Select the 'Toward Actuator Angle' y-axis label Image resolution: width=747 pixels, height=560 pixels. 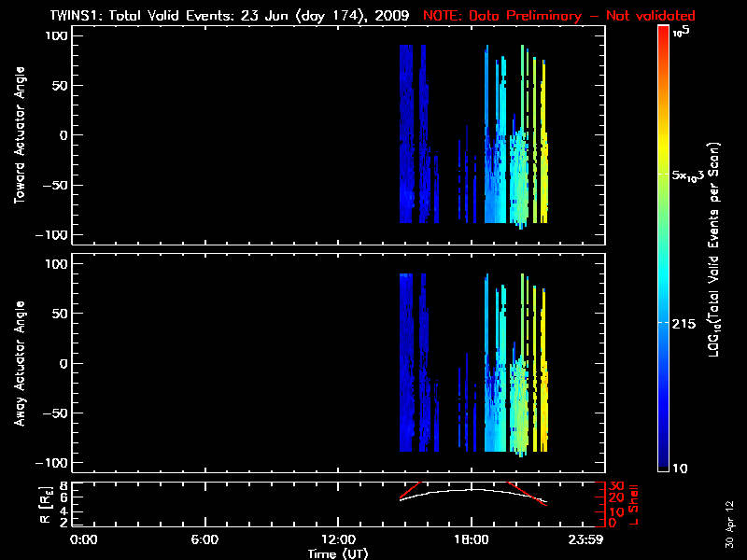(x=21, y=136)
